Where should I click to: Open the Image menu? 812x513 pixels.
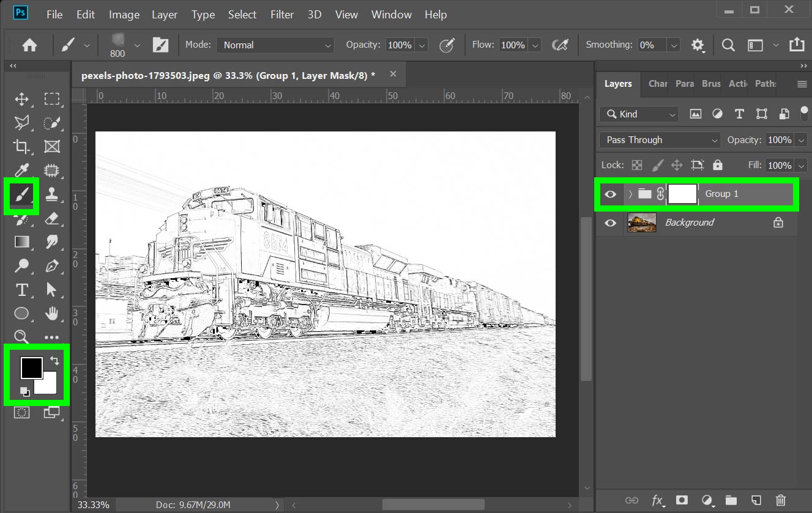(124, 14)
